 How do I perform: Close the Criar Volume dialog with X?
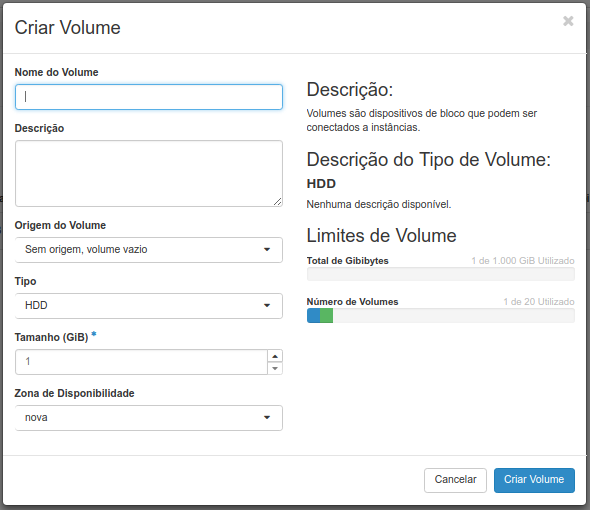[x=568, y=21]
